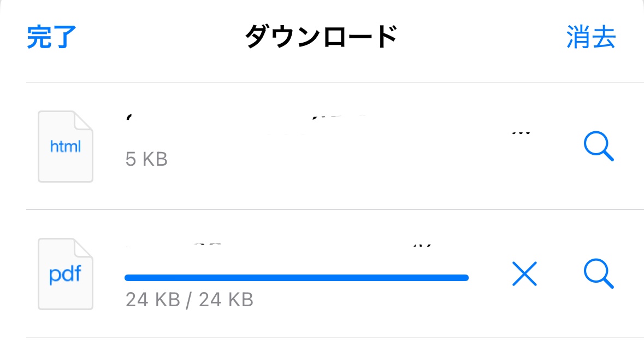Select the 24 KB / 24 KB progress text
The width and height of the screenshot is (644, 356).
click(190, 300)
